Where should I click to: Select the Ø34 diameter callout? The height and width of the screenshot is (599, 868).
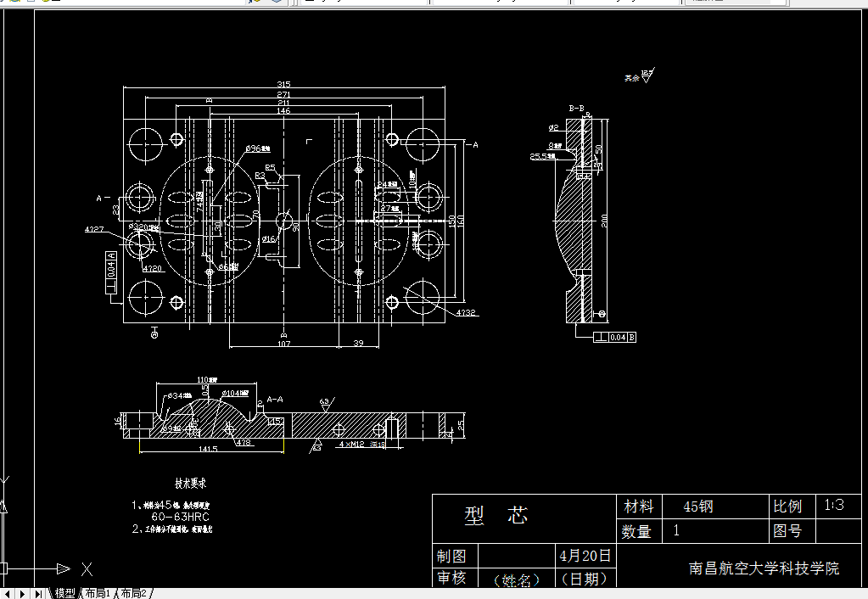click(179, 396)
